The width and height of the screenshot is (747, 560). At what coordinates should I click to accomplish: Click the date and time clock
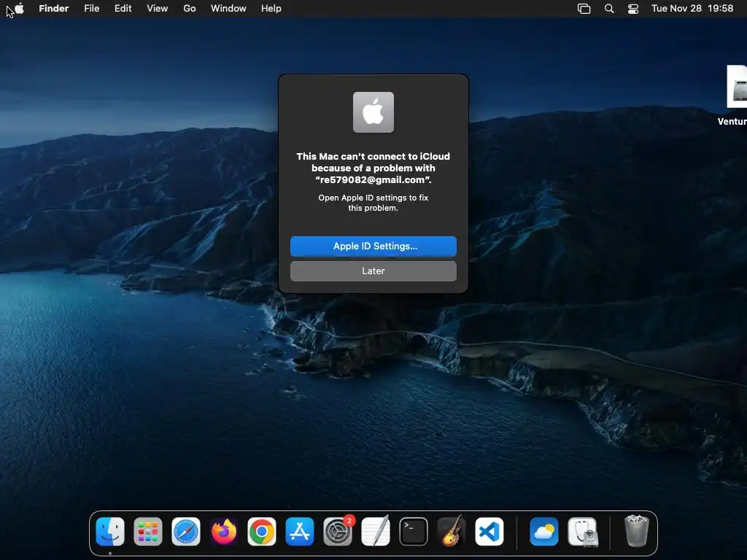point(692,9)
